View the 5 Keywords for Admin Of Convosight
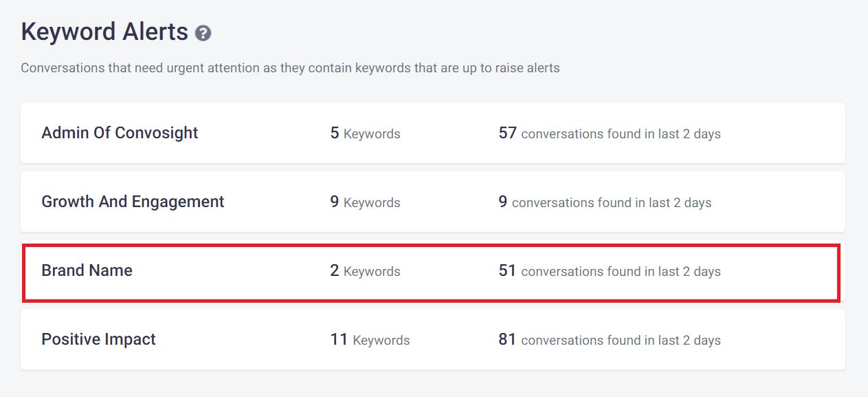This screenshot has width=868, height=397. tap(366, 134)
